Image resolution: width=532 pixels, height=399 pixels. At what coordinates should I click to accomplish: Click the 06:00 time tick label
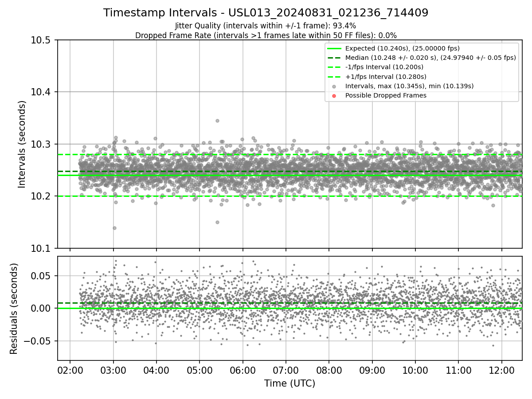click(243, 370)
